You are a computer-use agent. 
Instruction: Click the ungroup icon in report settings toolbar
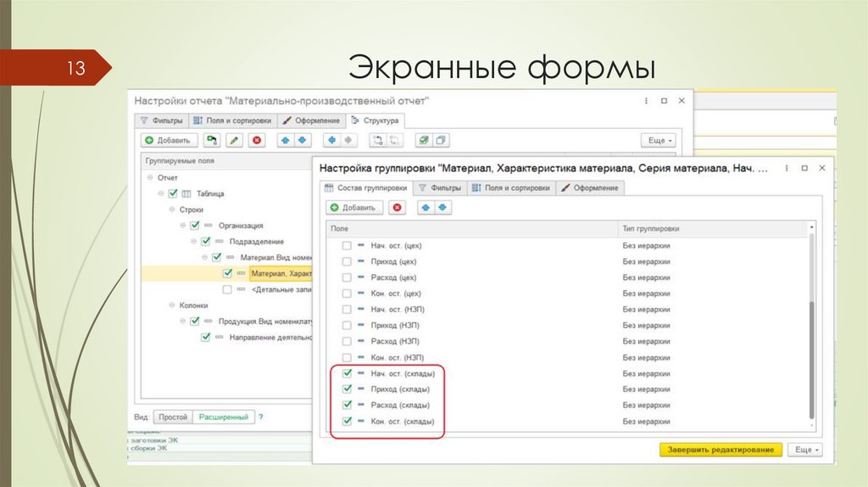(395, 141)
